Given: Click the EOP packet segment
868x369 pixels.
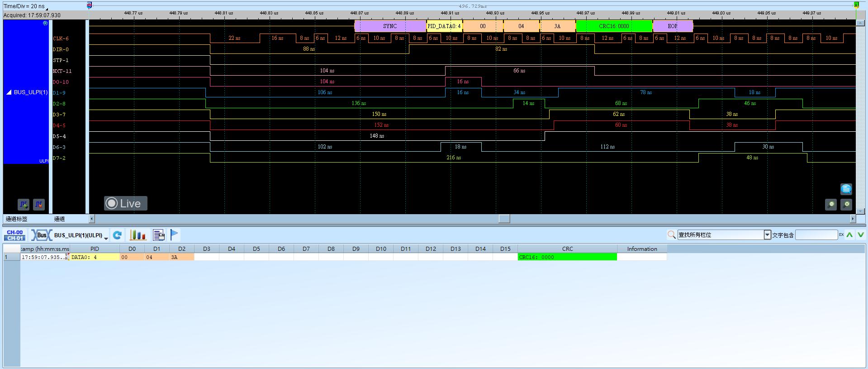Looking at the screenshot, I should click(x=673, y=26).
